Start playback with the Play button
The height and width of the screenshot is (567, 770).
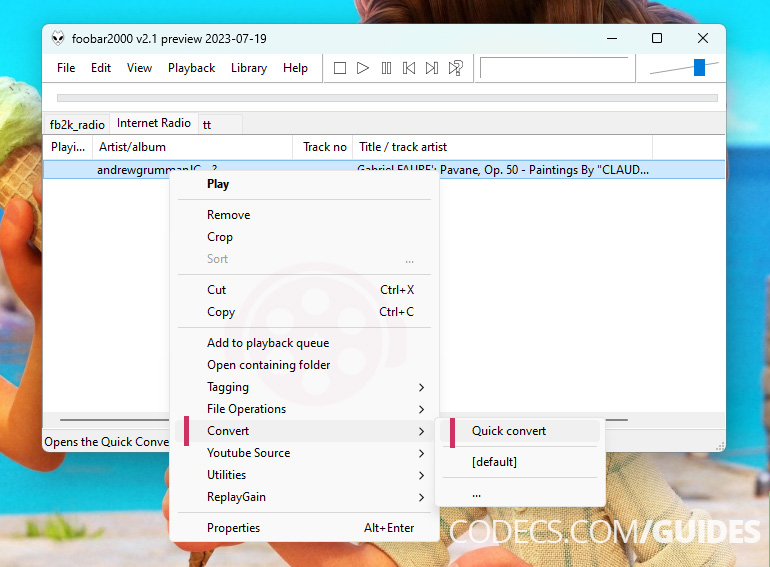click(362, 68)
